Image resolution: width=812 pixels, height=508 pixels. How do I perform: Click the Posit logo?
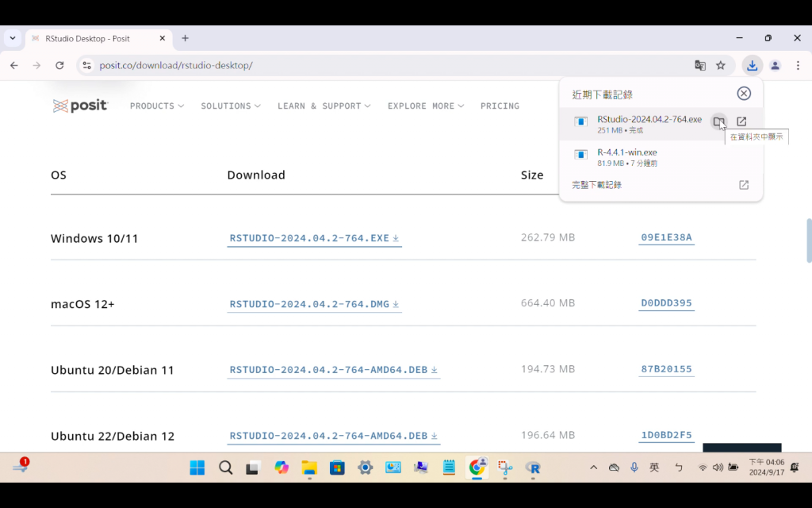tap(80, 106)
